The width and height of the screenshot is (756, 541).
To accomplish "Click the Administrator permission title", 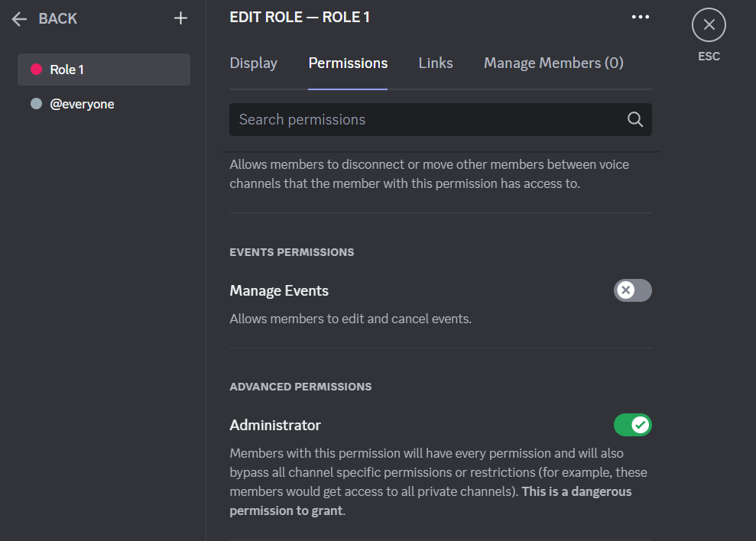I will point(275,425).
